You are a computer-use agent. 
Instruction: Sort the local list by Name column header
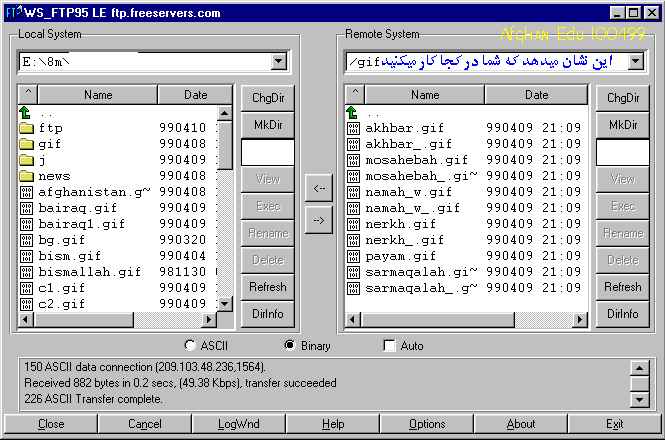point(98,95)
